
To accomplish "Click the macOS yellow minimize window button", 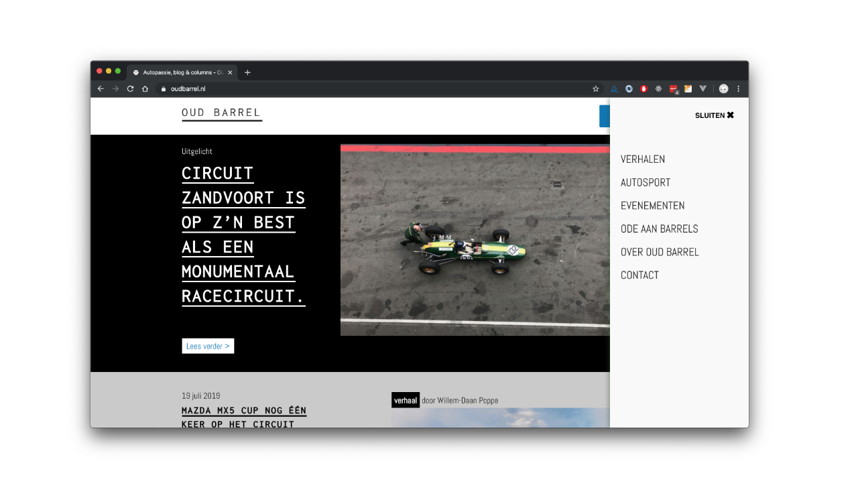I will click(109, 71).
